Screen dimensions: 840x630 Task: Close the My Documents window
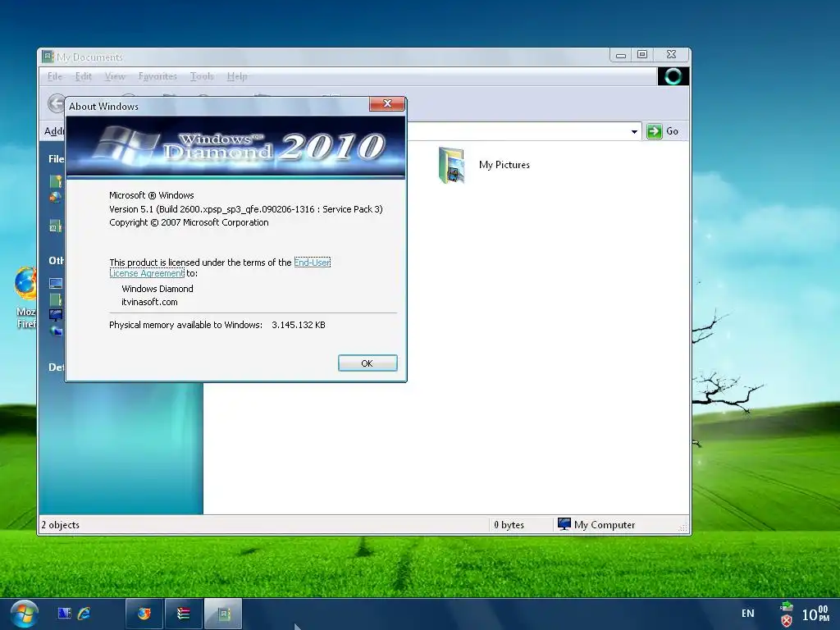[671, 55]
